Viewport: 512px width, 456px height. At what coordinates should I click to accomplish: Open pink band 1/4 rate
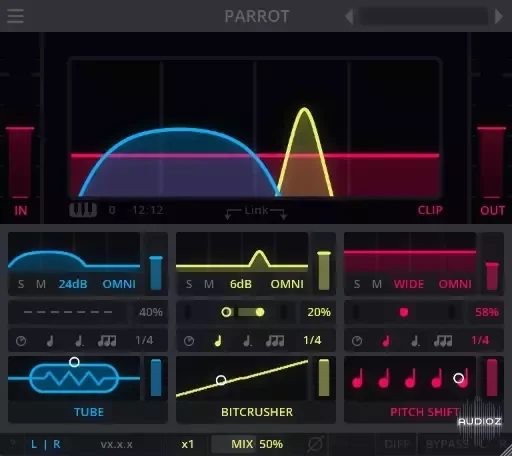pos(480,340)
